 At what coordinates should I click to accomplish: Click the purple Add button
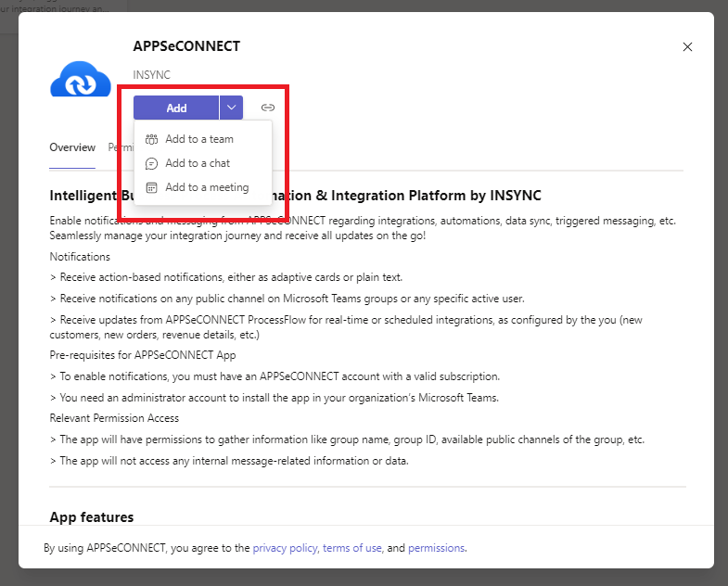coord(176,108)
